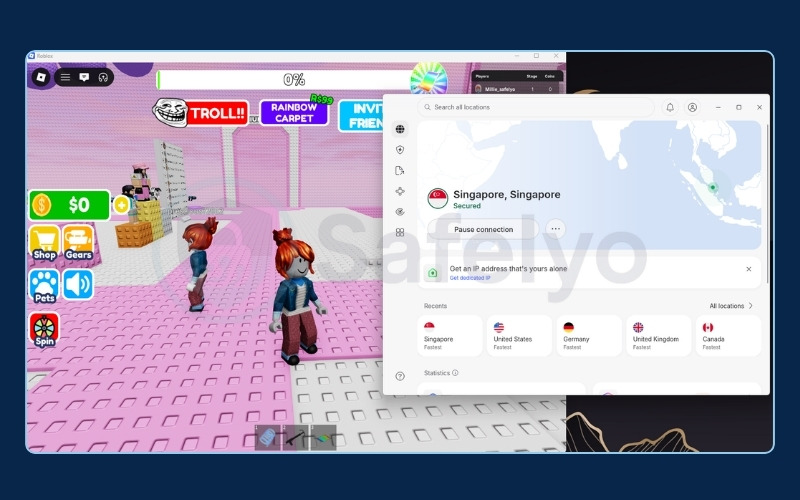The height and width of the screenshot is (500, 800).
Task: Open the hamburger menu in Roblox top bar
Action: pos(65,77)
